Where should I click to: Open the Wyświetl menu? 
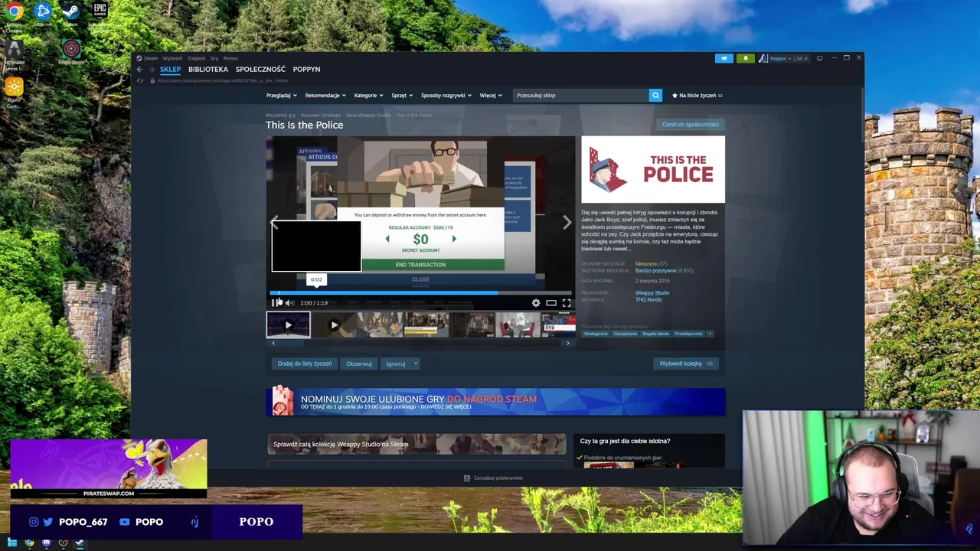click(x=172, y=58)
